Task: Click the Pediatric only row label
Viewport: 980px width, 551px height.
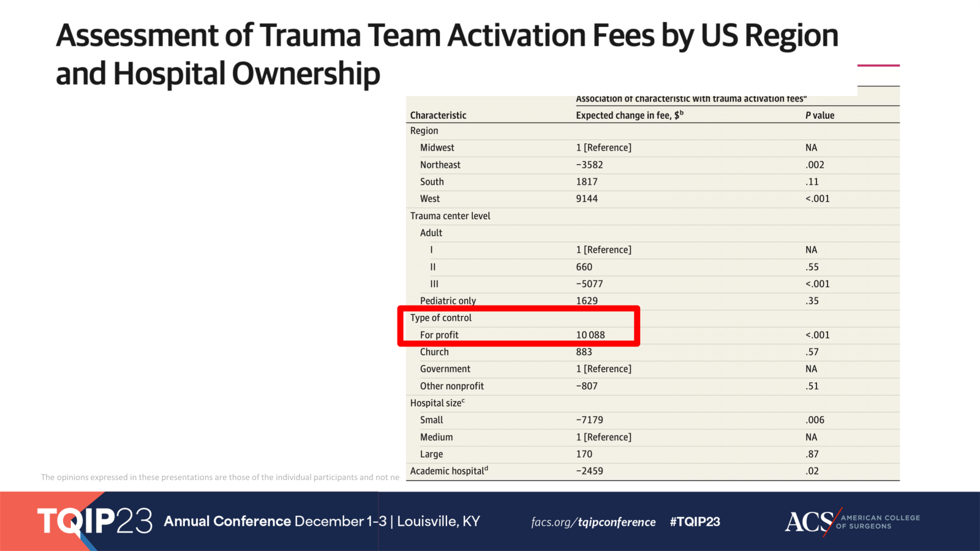Action: [448, 301]
